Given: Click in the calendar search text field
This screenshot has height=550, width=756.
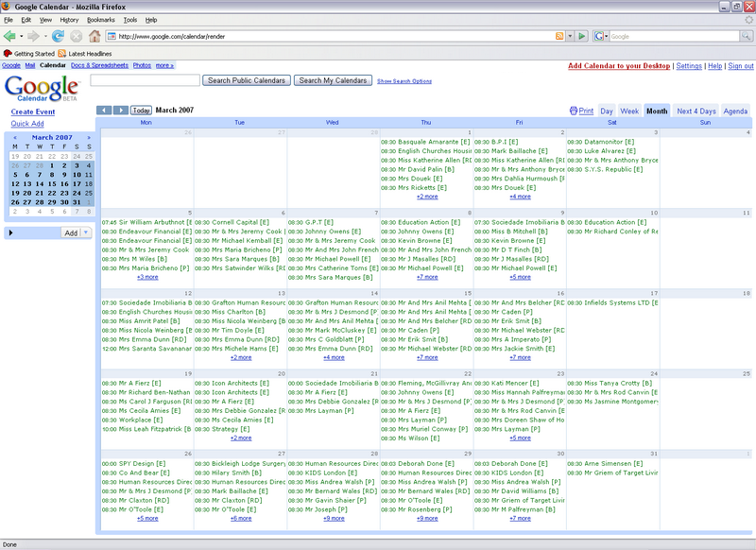Looking at the screenshot, I should click(145, 81).
